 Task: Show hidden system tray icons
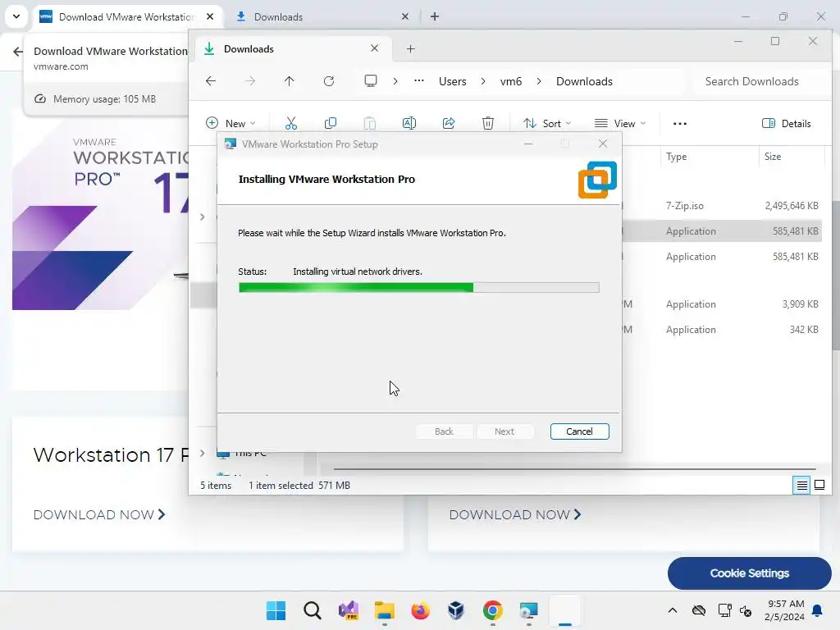673,610
